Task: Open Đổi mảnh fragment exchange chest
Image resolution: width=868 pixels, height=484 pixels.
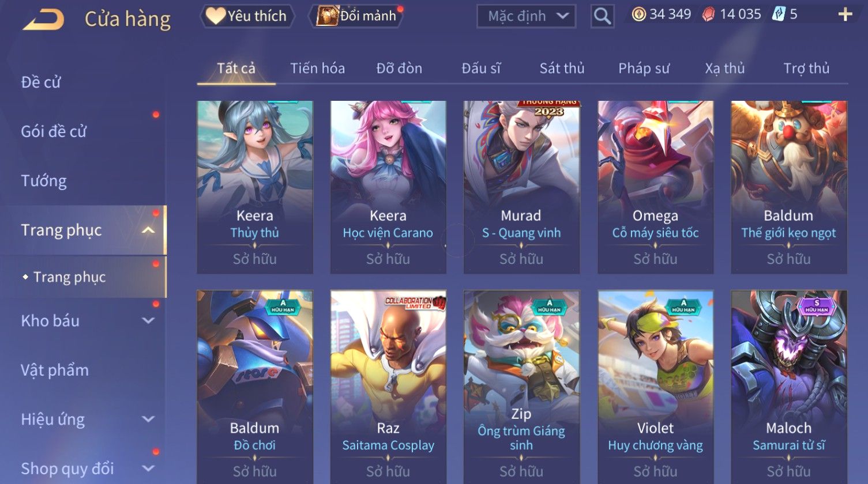Action: pos(356,16)
